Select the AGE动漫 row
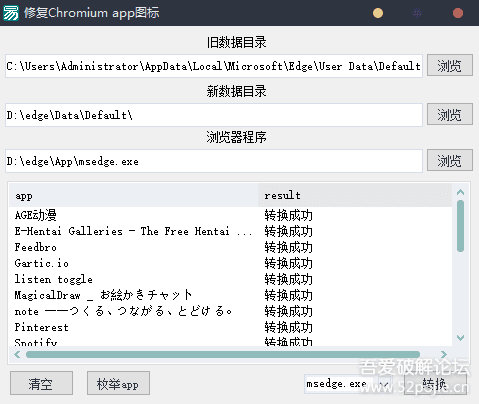479x404 pixels. [230, 215]
